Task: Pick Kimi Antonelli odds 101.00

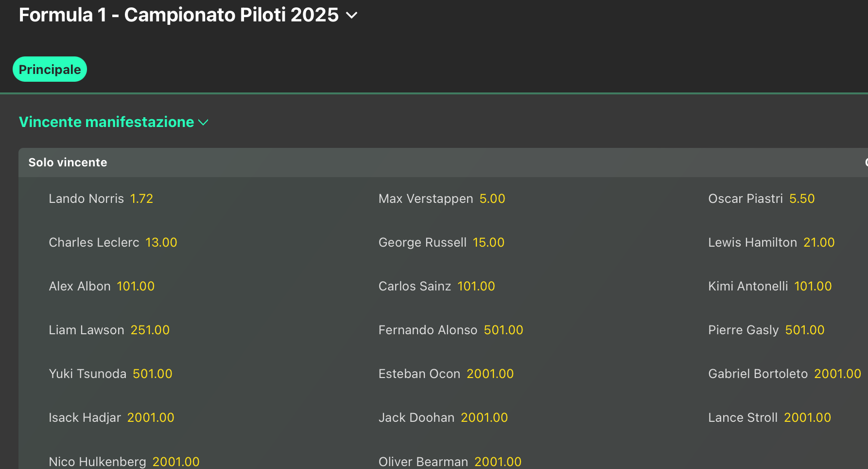Action: coord(813,287)
